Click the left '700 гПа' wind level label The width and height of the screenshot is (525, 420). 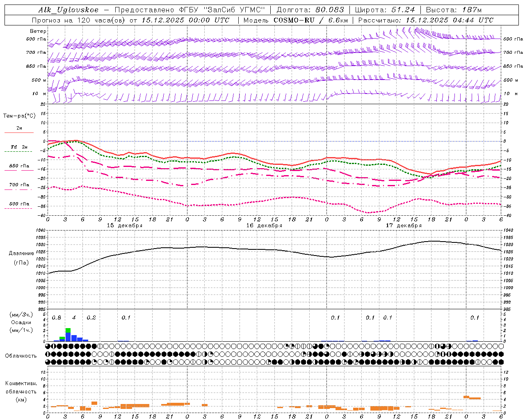[x=36, y=52]
